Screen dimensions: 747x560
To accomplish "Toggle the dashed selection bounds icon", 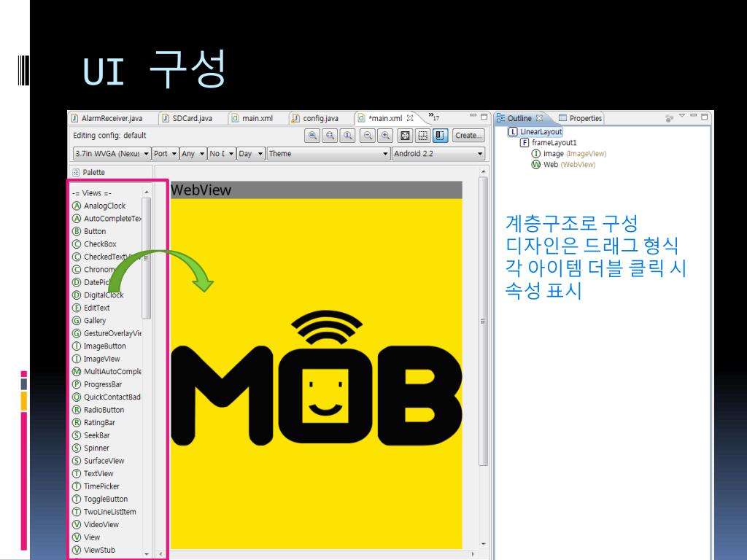I will click(x=422, y=136).
